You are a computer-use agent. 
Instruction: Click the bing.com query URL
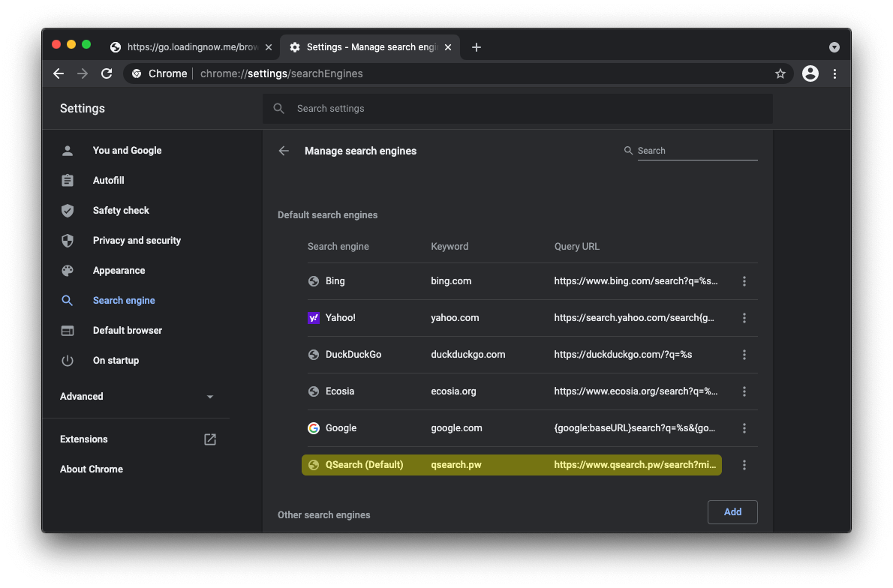(636, 281)
